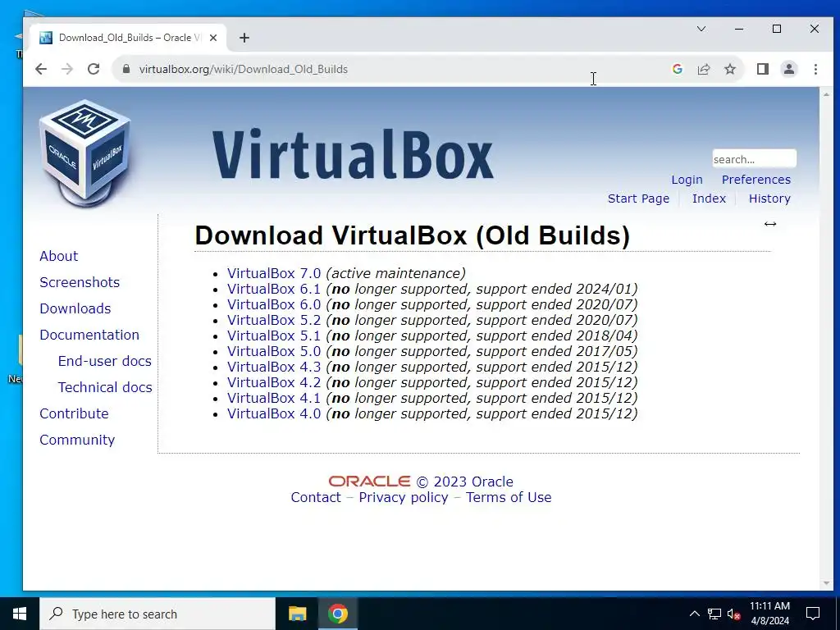Screen dimensions: 840x630
Task: Open the Chrome profile avatar
Action: tap(789, 69)
